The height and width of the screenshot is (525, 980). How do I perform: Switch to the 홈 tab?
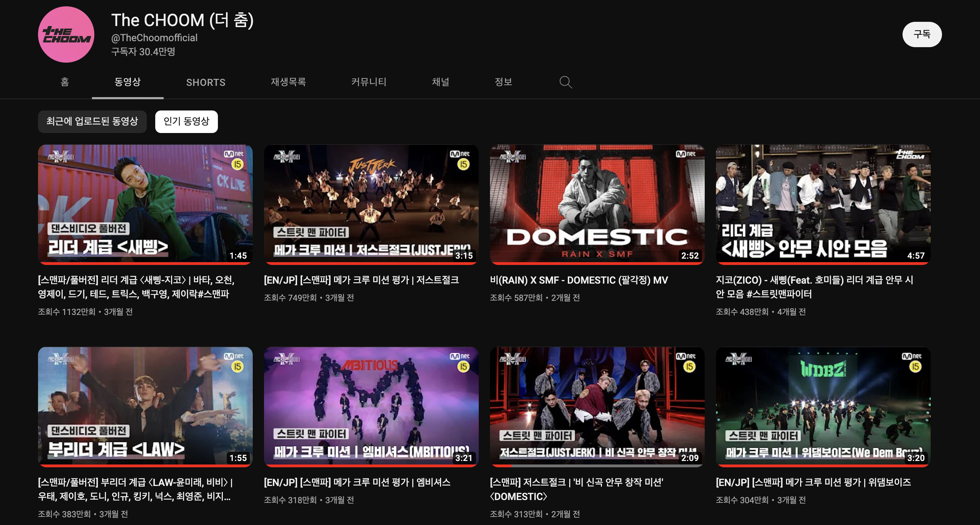[65, 82]
